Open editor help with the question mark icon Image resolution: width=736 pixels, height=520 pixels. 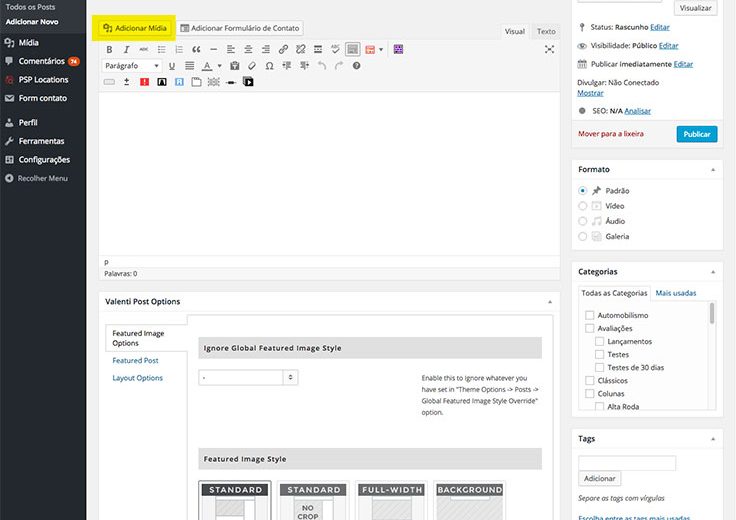(356, 66)
